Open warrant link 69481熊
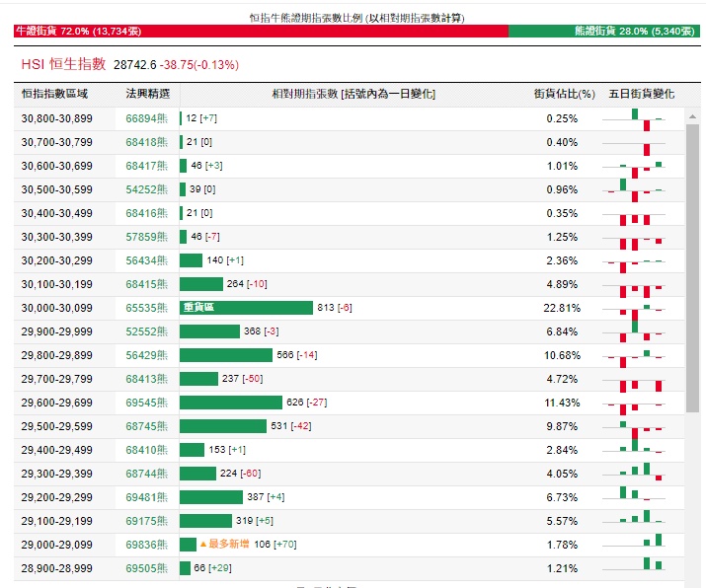This screenshot has width=706, height=588. [147, 497]
